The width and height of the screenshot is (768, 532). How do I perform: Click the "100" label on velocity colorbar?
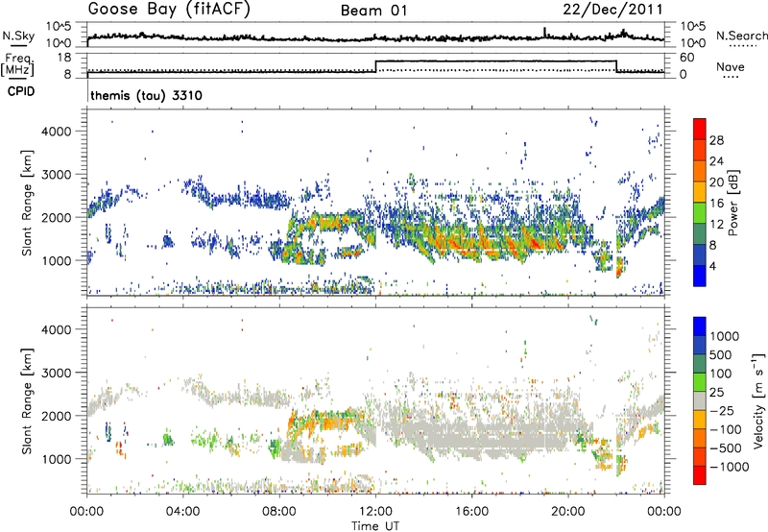721,374
